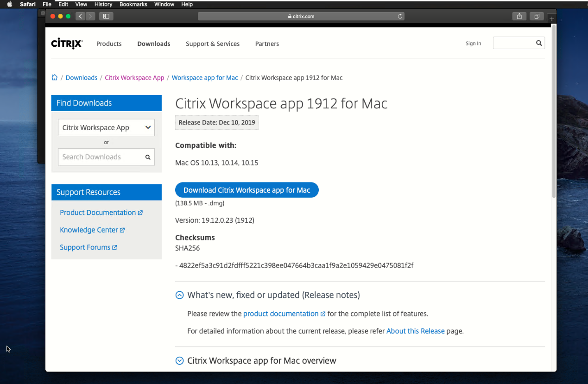Open Workspace app for Mac breadcrumb
Image resolution: width=588 pixels, height=384 pixels.
(x=205, y=77)
